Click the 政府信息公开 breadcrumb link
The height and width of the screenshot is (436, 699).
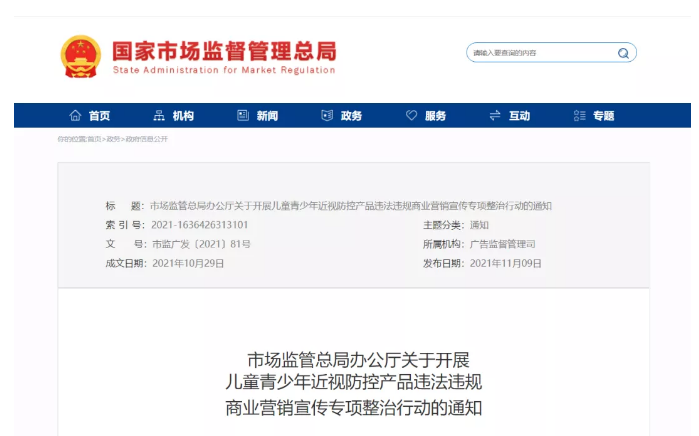point(147,139)
